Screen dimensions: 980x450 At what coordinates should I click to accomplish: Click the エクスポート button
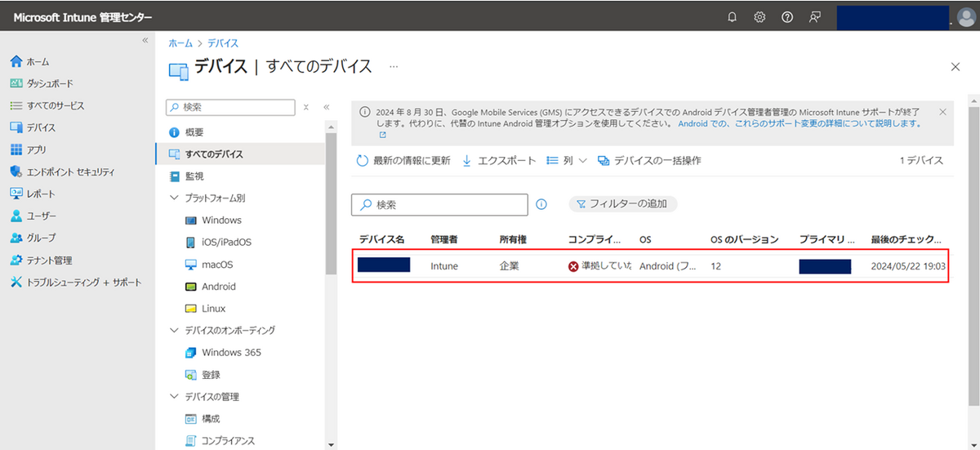tap(499, 160)
